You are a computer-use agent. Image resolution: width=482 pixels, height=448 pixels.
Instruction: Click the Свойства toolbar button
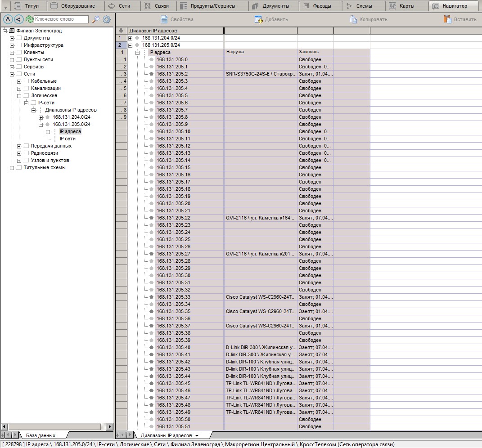[x=177, y=19]
